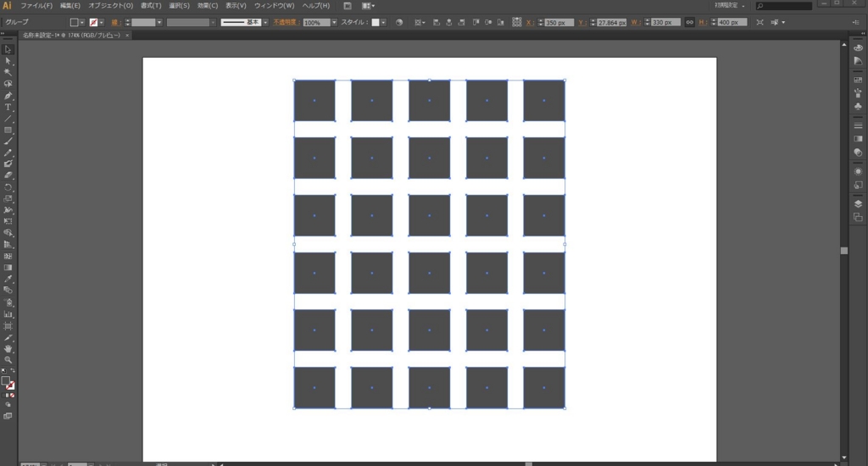The width and height of the screenshot is (868, 466).
Task: Click the Isolate Selected Object icon
Action: click(x=759, y=23)
